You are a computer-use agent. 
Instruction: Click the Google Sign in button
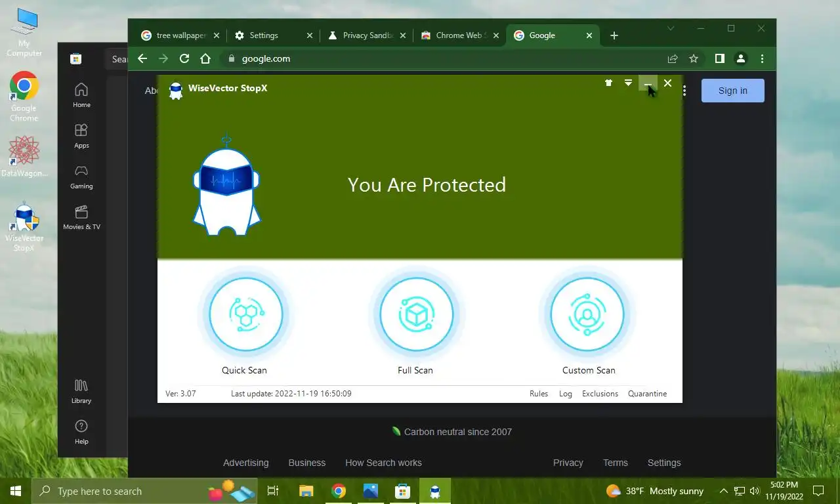tap(733, 91)
